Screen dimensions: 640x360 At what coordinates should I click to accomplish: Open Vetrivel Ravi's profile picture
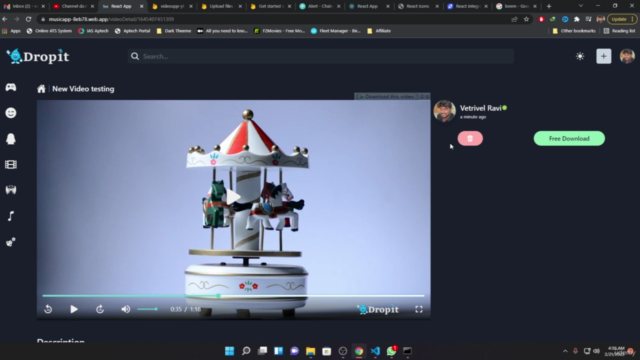point(444,111)
